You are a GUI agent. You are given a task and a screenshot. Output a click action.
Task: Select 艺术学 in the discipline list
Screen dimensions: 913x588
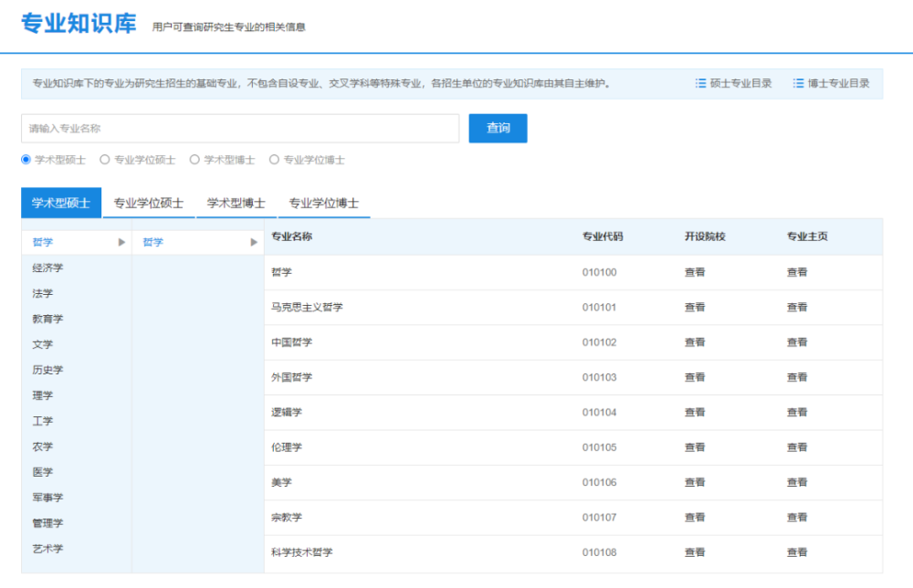47,549
